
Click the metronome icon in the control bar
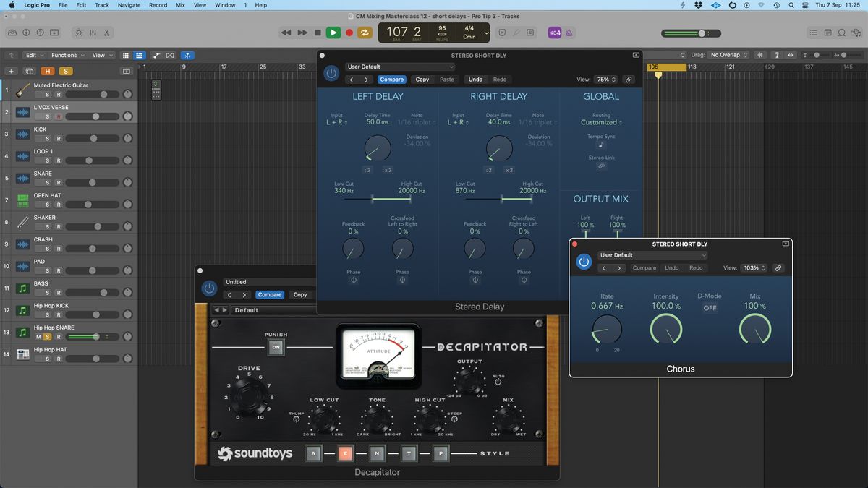coord(570,33)
